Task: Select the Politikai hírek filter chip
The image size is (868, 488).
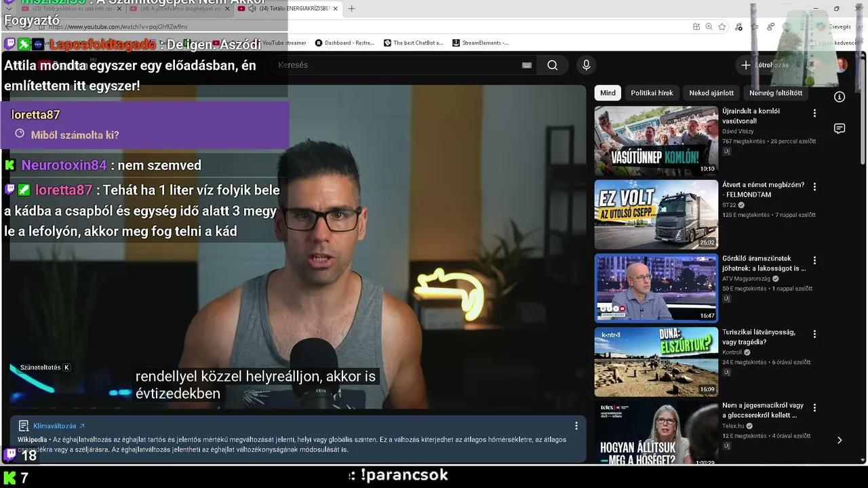Action: coord(652,93)
